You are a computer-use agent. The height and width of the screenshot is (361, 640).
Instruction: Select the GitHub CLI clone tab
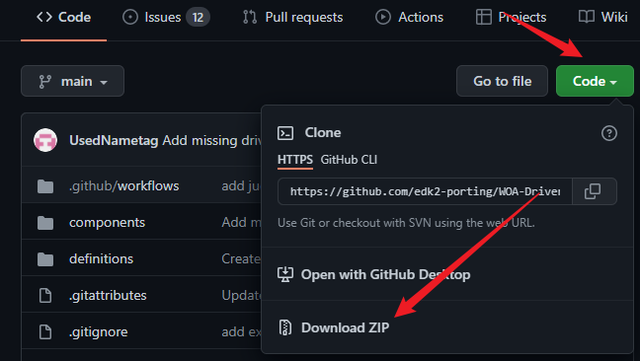[x=349, y=160]
